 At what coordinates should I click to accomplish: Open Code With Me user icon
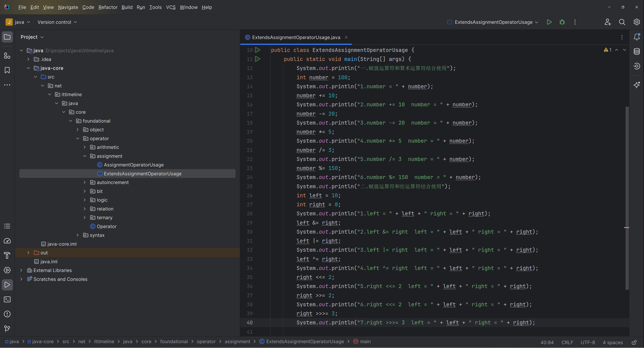click(608, 22)
